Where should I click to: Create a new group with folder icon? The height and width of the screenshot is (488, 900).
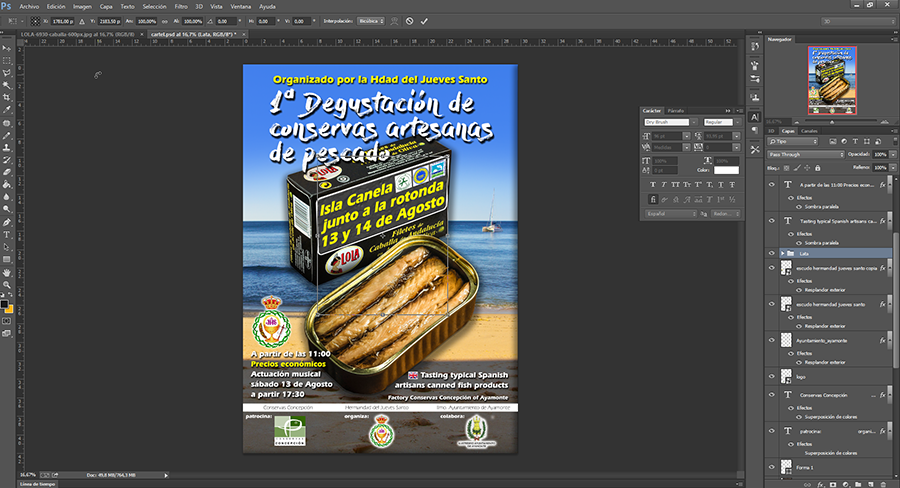pos(858,485)
